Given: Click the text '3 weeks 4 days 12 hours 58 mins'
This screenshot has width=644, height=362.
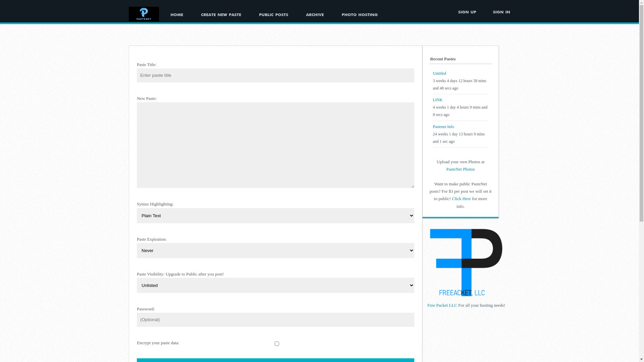Looking at the screenshot, I should click(459, 81).
